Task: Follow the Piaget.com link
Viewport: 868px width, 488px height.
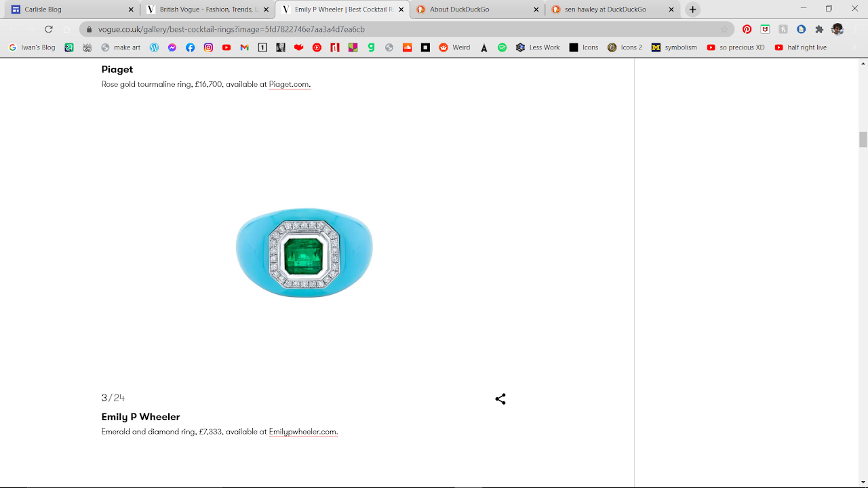Action: coord(290,85)
